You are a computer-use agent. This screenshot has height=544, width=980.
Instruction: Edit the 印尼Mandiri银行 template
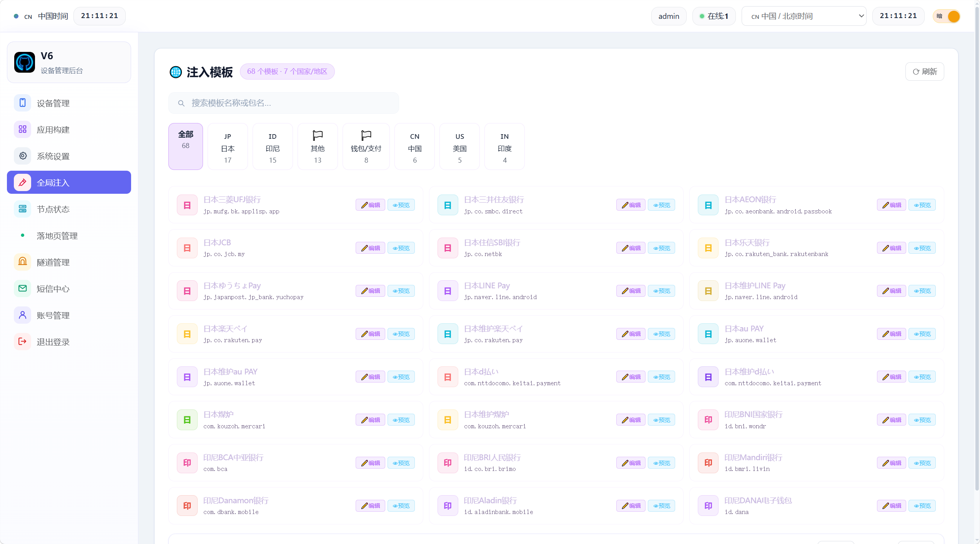pyautogui.click(x=892, y=463)
